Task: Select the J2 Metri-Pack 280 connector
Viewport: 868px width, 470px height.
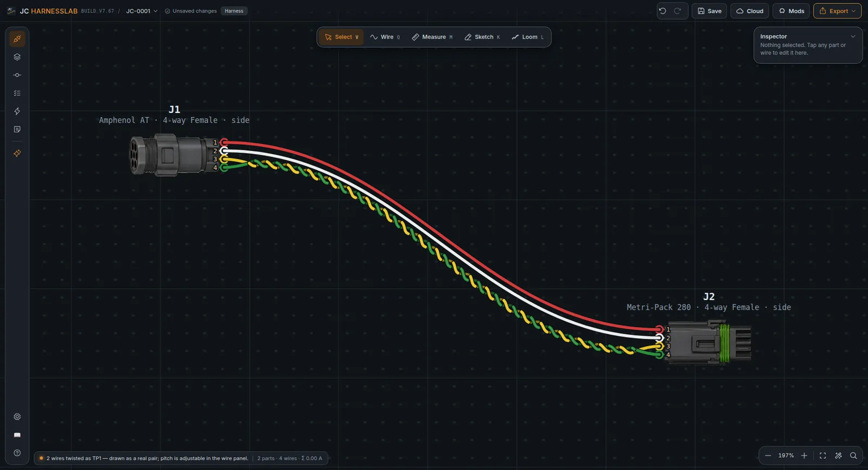Action: 710,342
